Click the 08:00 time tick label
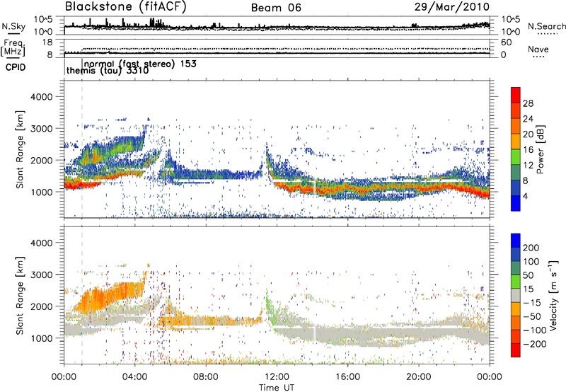Image resolution: width=566 pixels, height=392 pixels. click(x=205, y=376)
